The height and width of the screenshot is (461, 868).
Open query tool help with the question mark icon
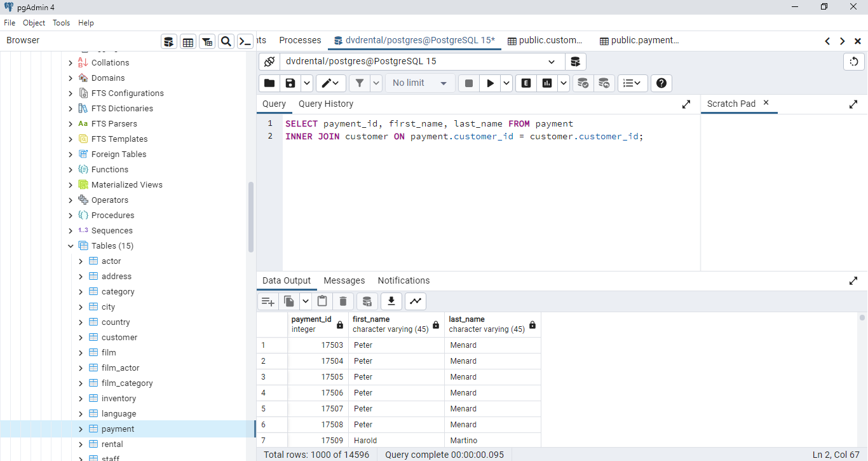pyautogui.click(x=661, y=83)
